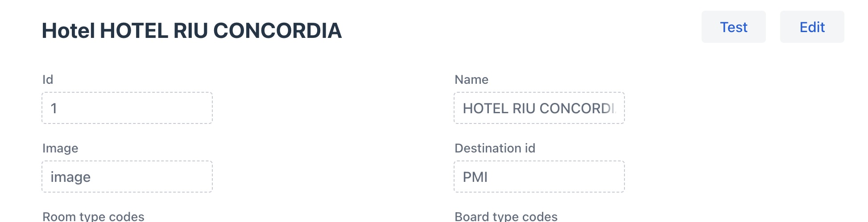Screen dimensions: 868x222
Task: Click the Destination id label
Action: click(x=495, y=148)
